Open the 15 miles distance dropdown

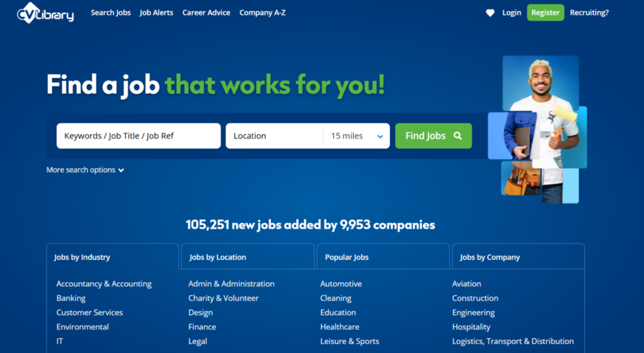point(357,136)
